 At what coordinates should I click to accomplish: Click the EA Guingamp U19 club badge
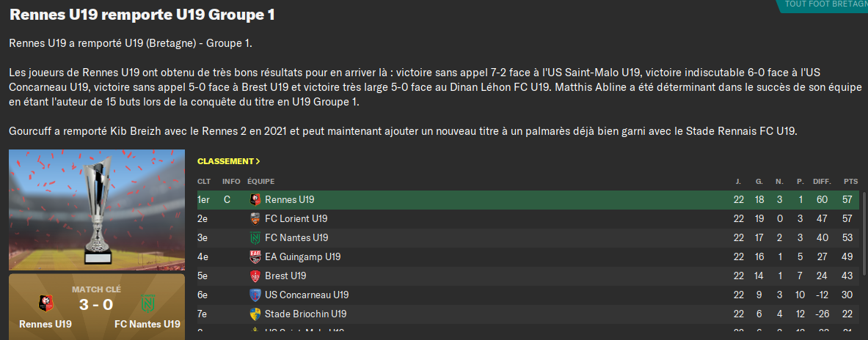coord(255,256)
